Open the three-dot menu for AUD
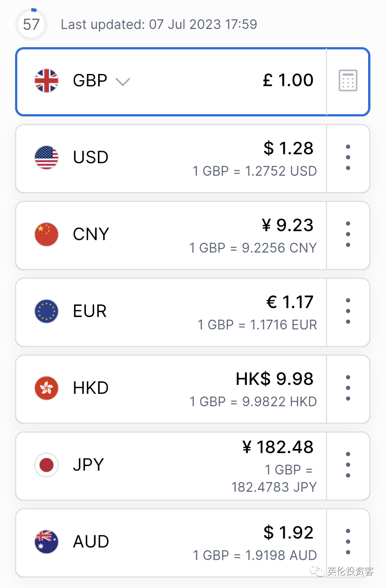 tap(348, 542)
